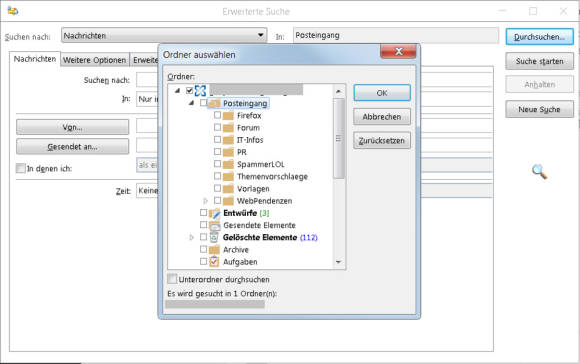Viewport: 580px width, 364px height.
Task: Uncheck the root mailbox checkbox
Action: pyautogui.click(x=190, y=91)
